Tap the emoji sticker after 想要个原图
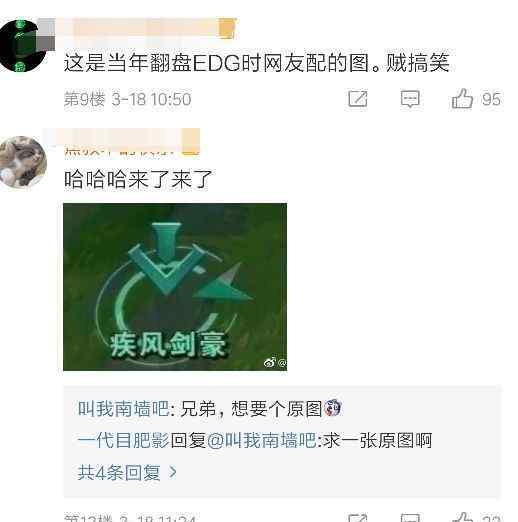The width and height of the screenshot is (518, 522). (332, 407)
